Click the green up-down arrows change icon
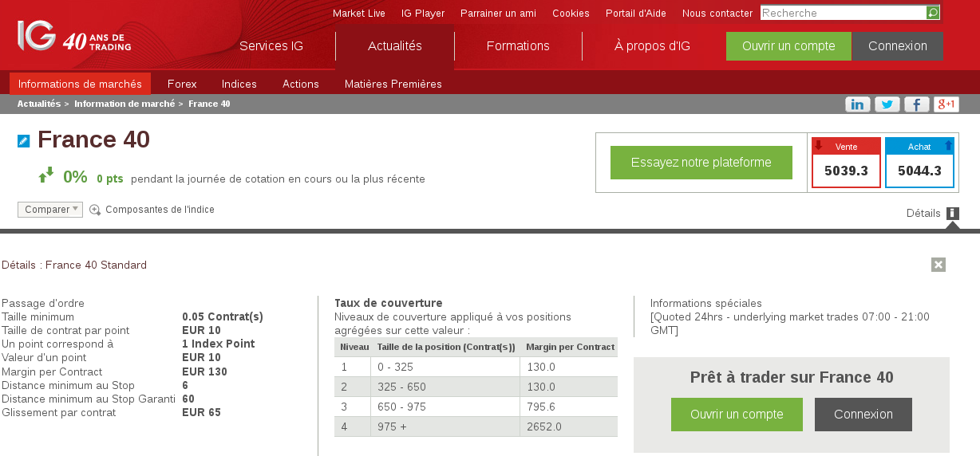 (x=46, y=175)
